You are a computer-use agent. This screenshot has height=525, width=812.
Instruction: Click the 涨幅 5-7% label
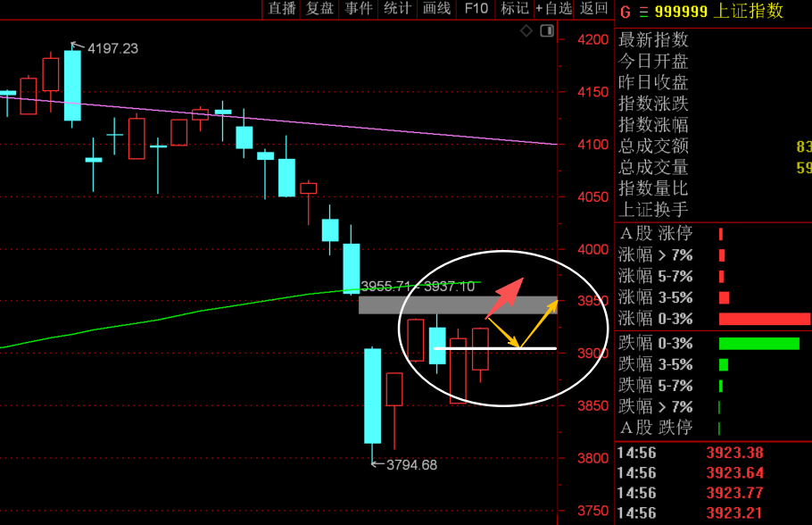point(655,276)
